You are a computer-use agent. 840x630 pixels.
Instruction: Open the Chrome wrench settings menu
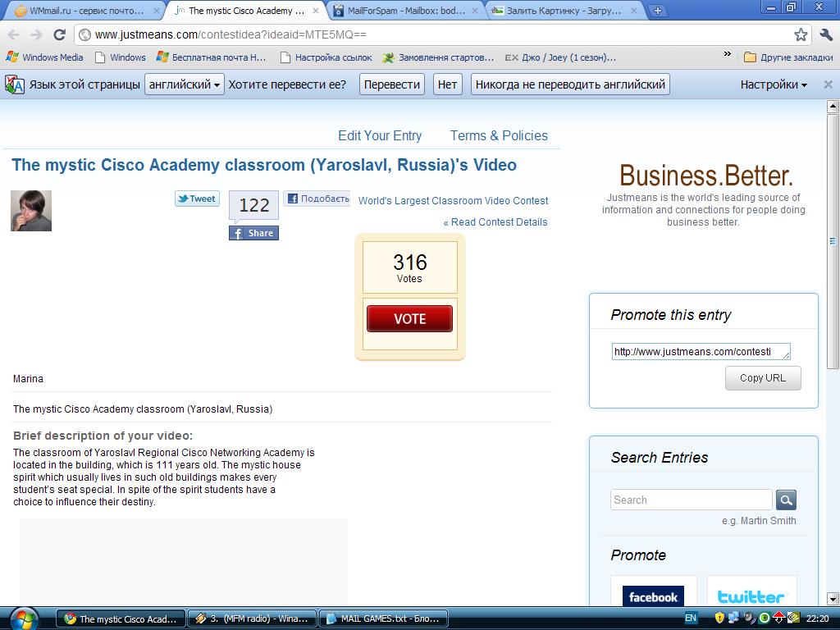(x=826, y=34)
